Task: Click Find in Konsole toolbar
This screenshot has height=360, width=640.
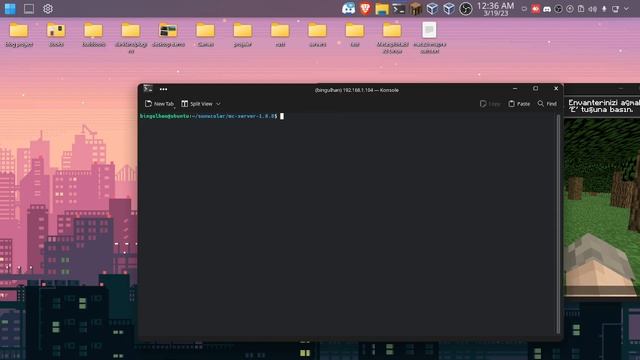Action: (x=547, y=104)
